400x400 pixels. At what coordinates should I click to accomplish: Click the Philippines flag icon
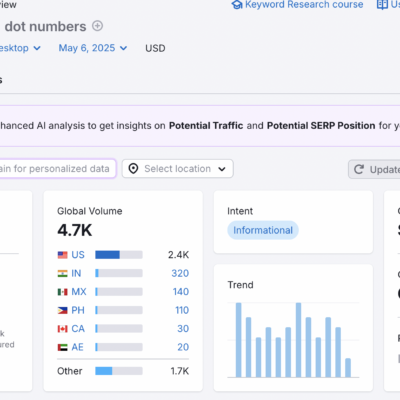[62, 310]
